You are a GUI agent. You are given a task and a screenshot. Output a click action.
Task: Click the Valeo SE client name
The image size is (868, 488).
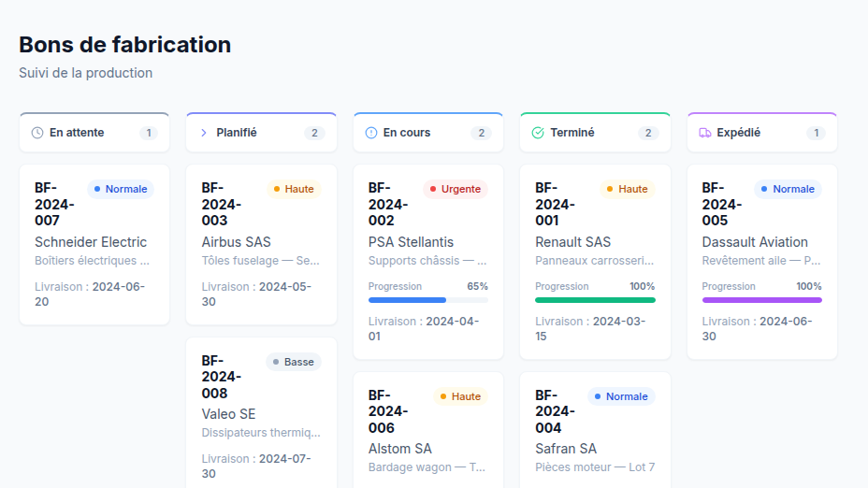coord(228,414)
